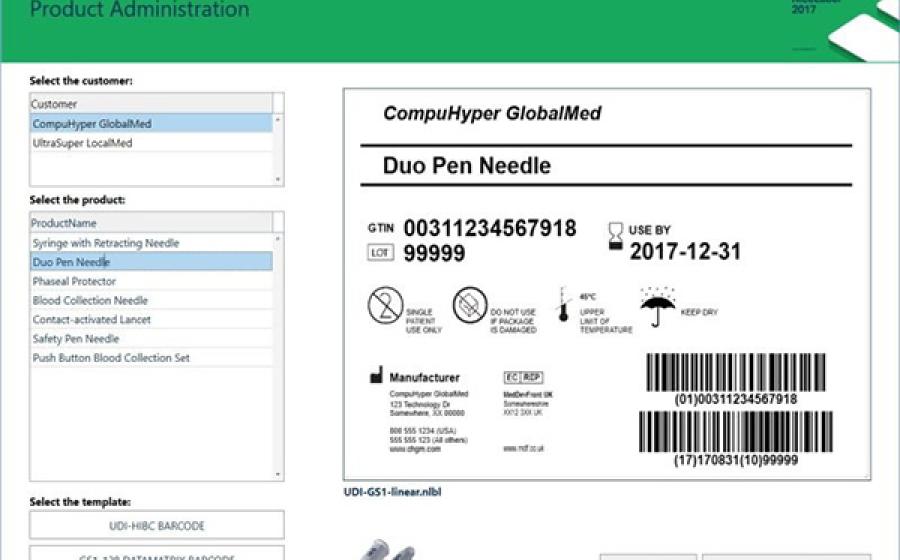Choose the UDI-HIBC BARCODE template
Screen dimensions: 900x560
click(157, 525)
